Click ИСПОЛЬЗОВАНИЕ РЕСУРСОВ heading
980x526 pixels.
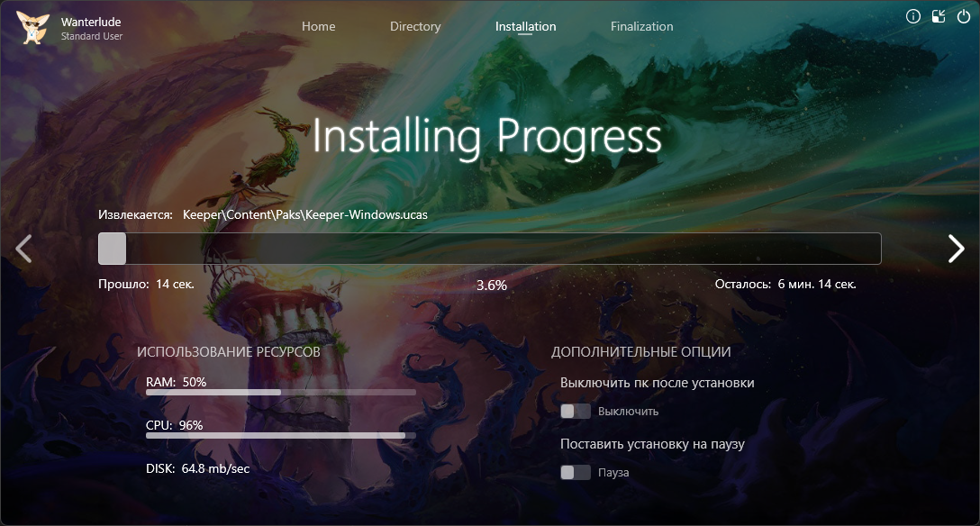[x=229, y=352]
